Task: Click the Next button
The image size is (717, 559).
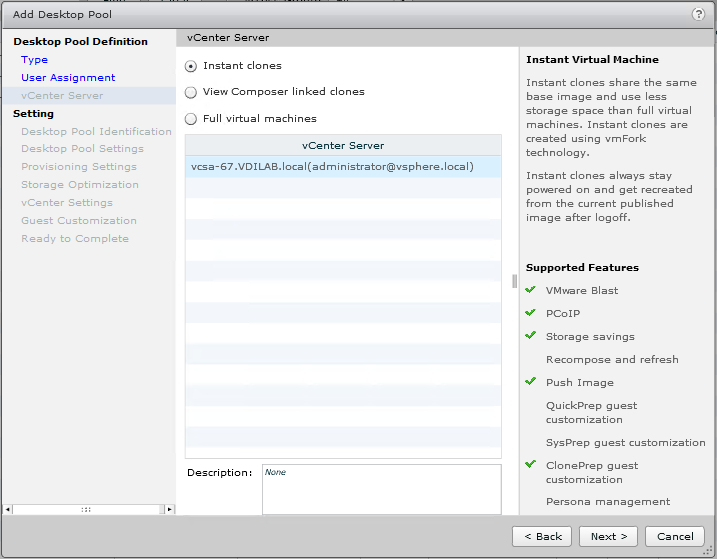Action: (x=608, y=536)
